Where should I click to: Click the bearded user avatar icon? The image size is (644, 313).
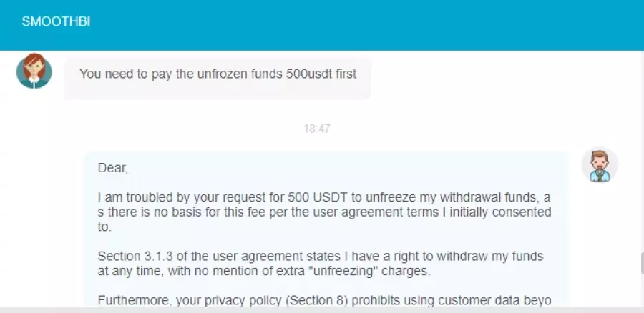pos(600,165)
